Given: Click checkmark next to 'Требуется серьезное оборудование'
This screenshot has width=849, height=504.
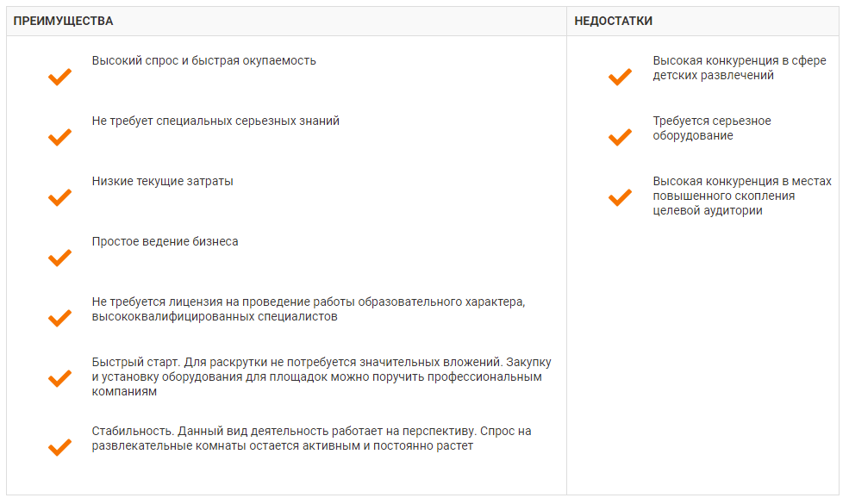Looking at the screenshot, I should (x=620, y=138).
